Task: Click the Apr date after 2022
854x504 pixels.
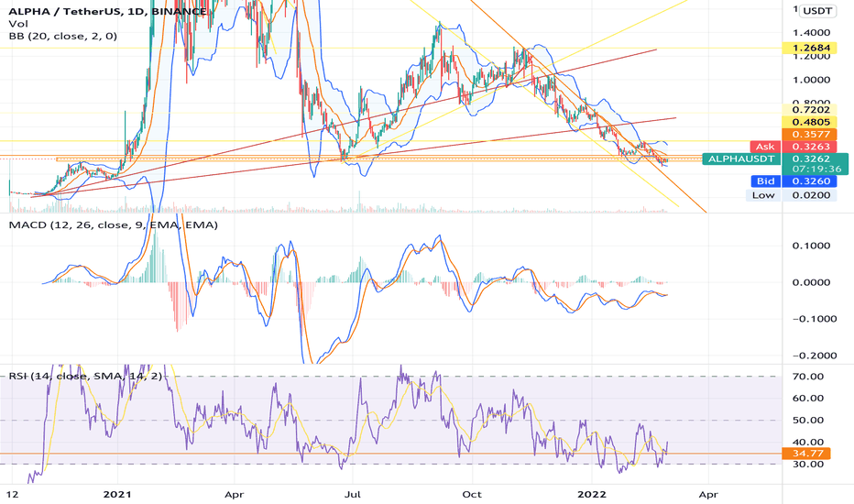Action: [708, 494]
